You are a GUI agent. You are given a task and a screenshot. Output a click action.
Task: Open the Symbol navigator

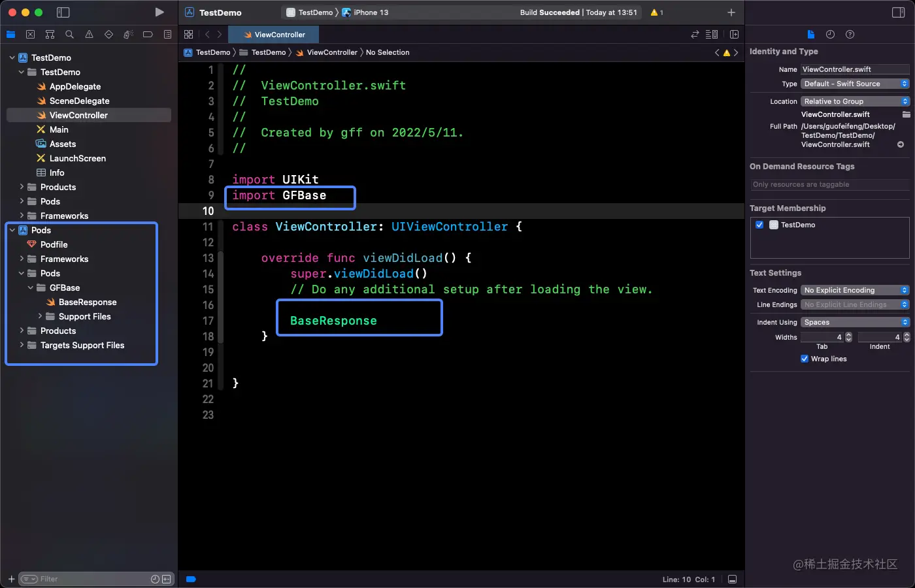coord(50,35)
